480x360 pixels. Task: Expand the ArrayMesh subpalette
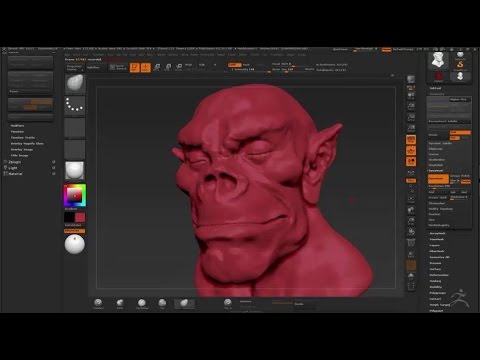click(x=437, y=234)
